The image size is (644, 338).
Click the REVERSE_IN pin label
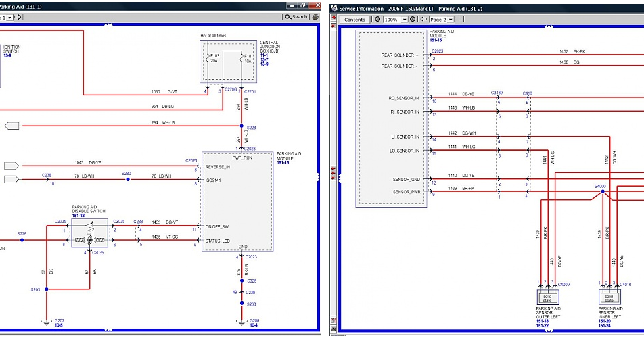tap(218, 167)
